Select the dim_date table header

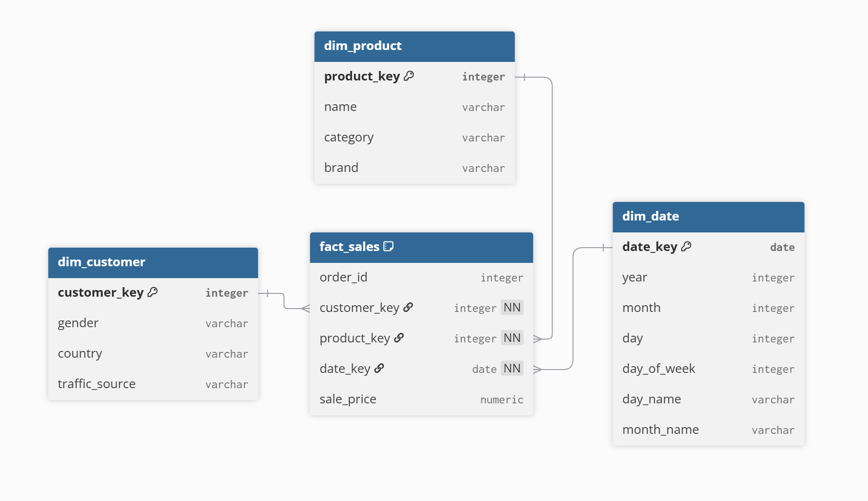point(708,217)
